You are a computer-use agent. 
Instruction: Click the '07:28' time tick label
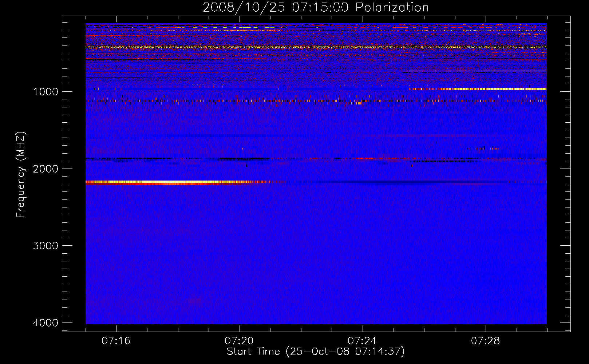click(x=486, y=341)
